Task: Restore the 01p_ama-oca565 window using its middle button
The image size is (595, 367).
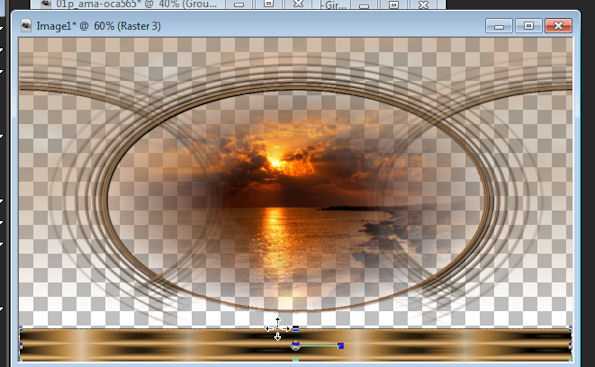Action: point(269,4)
